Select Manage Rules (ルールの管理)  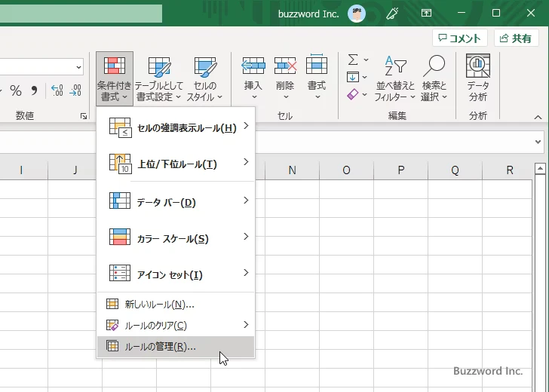click(176, 347)
